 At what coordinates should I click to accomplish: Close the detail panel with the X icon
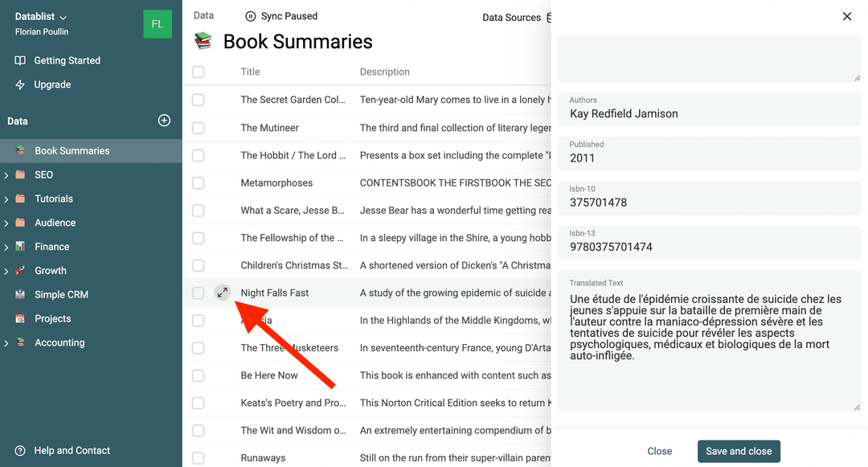coord(846,16)
